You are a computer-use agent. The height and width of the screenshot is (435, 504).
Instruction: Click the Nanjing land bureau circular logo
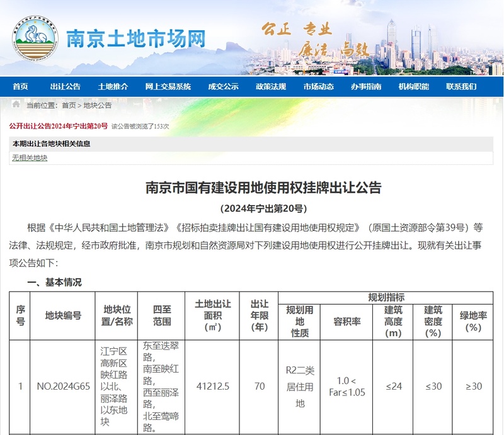(35, 39)
